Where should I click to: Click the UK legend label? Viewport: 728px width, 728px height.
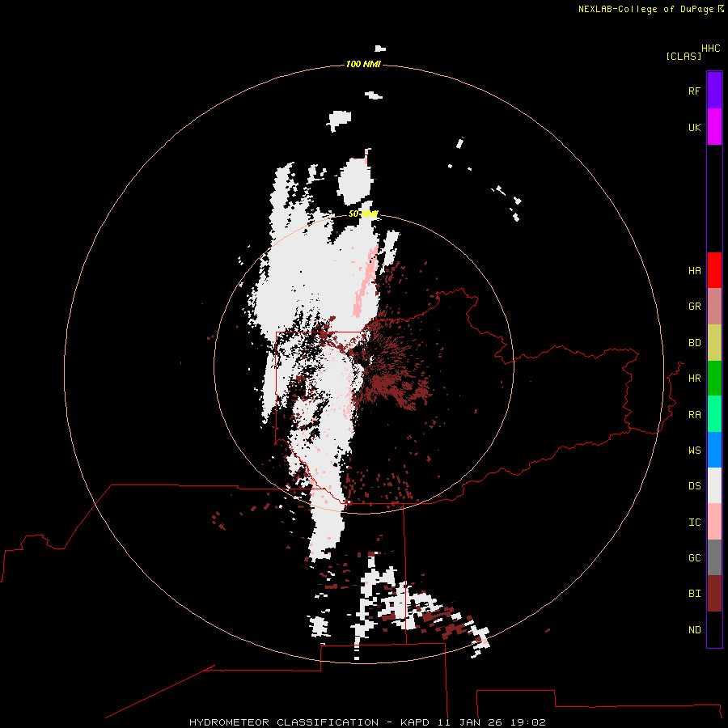coord(694,127)
